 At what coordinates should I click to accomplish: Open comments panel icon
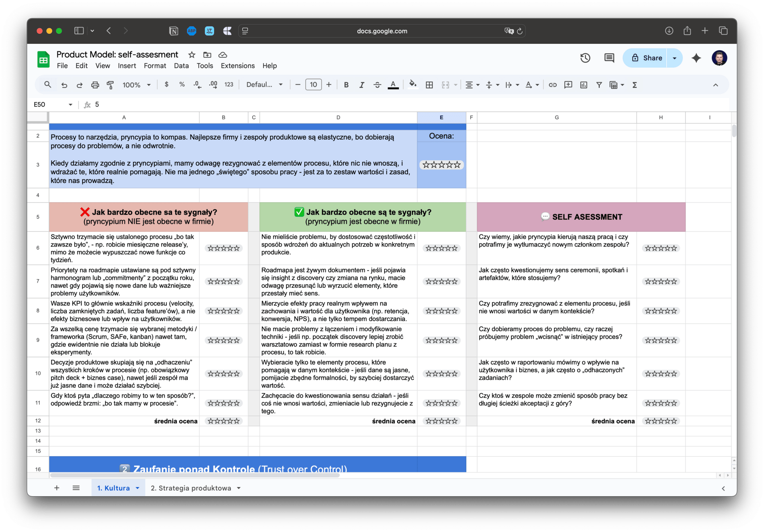[x=609, y=58]
